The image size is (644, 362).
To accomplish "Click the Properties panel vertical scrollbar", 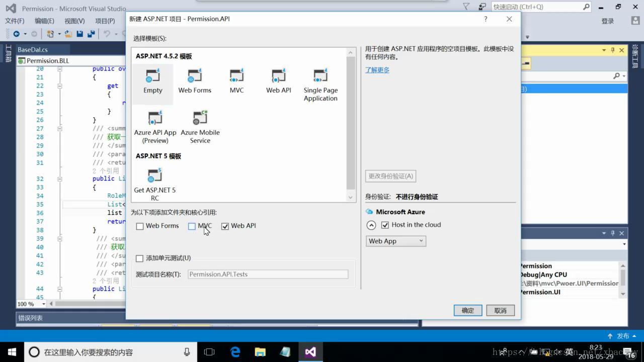I will click(x=623, y=280).
